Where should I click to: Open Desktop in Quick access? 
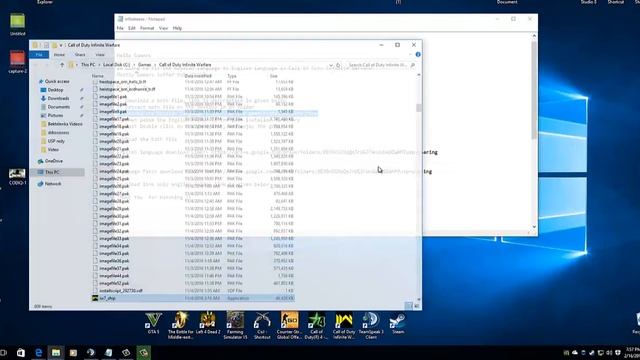pos(55,90)
